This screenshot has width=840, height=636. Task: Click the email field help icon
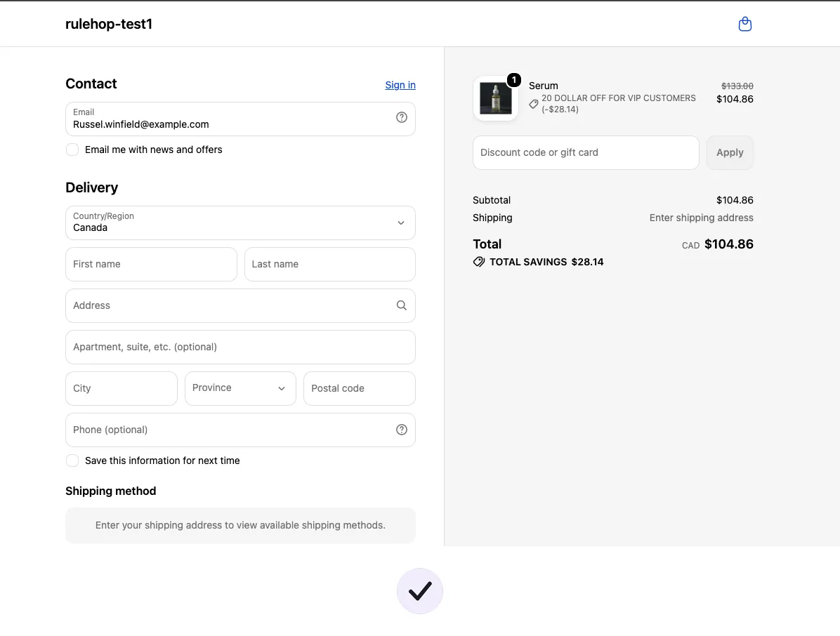coord(401,117)
